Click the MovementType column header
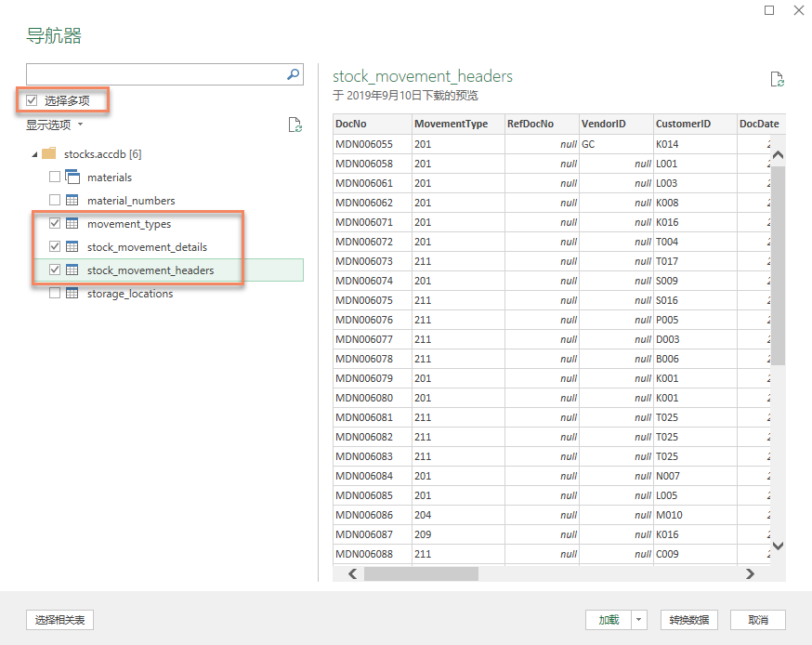 point(458,124)
